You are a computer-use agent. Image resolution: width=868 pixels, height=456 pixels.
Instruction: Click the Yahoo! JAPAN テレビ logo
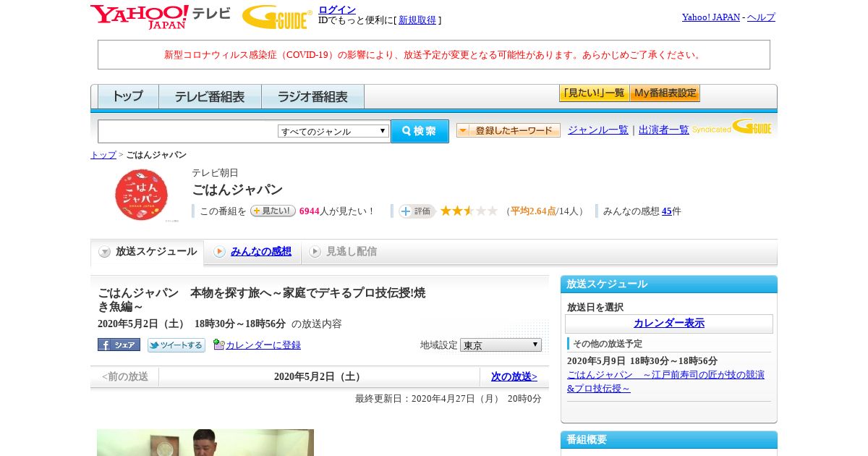coord(161,17)
